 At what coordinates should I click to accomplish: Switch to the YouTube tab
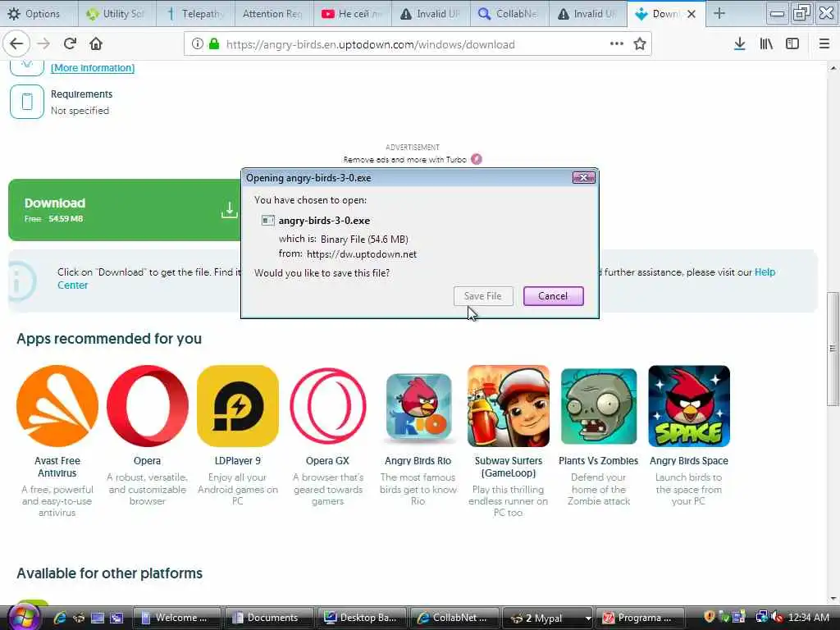pos(353,14)
